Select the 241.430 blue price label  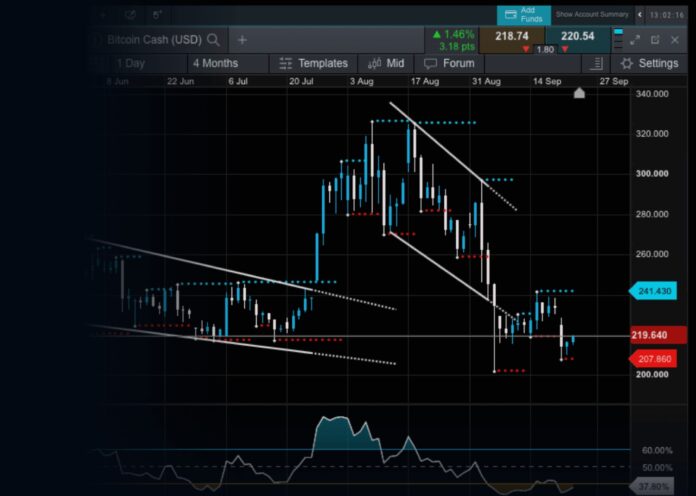coord(658,291)
